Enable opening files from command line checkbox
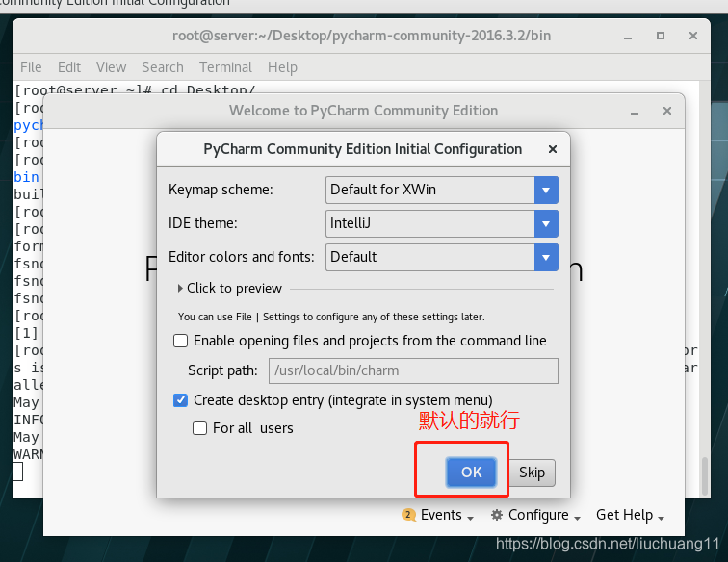 [181, 341]
